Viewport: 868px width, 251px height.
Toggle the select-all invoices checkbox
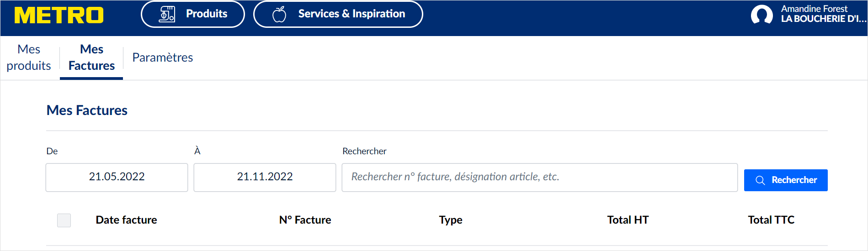(64, 220)
